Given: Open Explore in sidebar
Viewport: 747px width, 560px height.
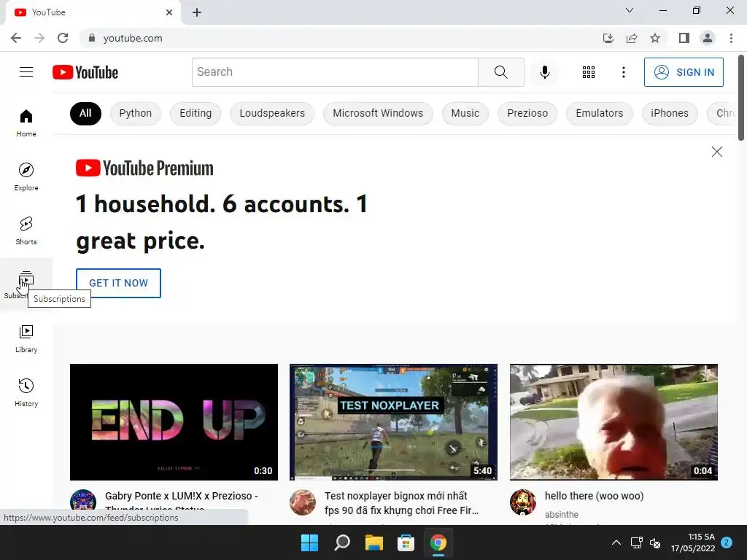Looking at the screenshot, I should click(x=26, y=176).
